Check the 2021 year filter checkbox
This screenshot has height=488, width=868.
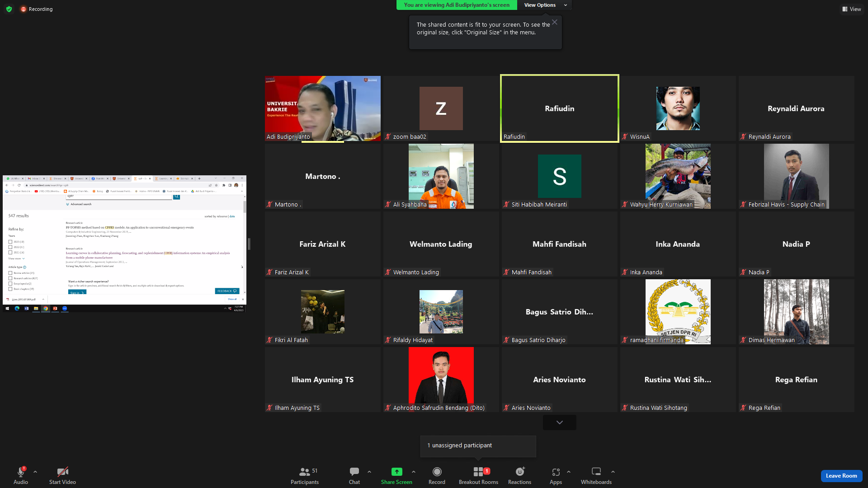click(x=10, y=253)
